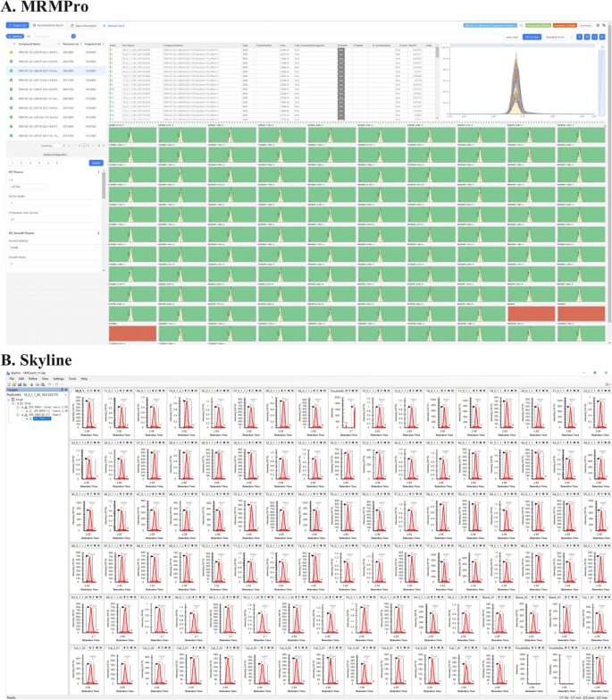This screenshot has width=612, height=700.
Task: Click Skyline's Cut toolbar icon
Action: (31, 384)
